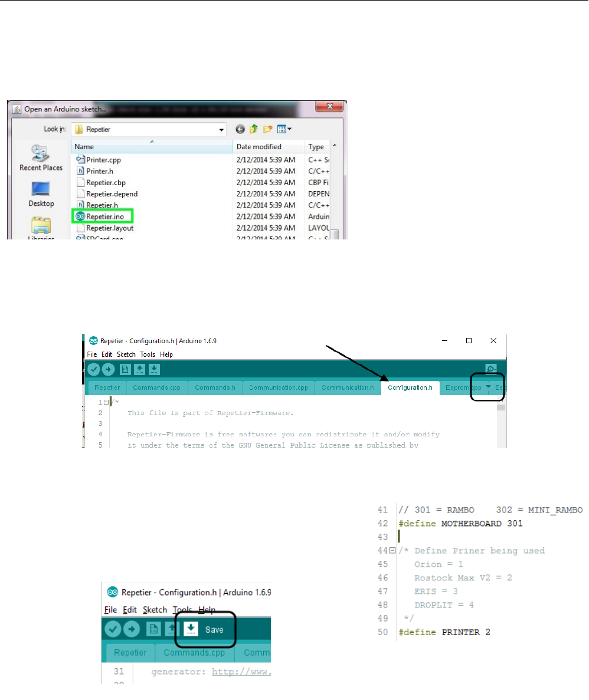Collapse the code fold marker at line 1

pyautogui.click(x=106, y=402)
